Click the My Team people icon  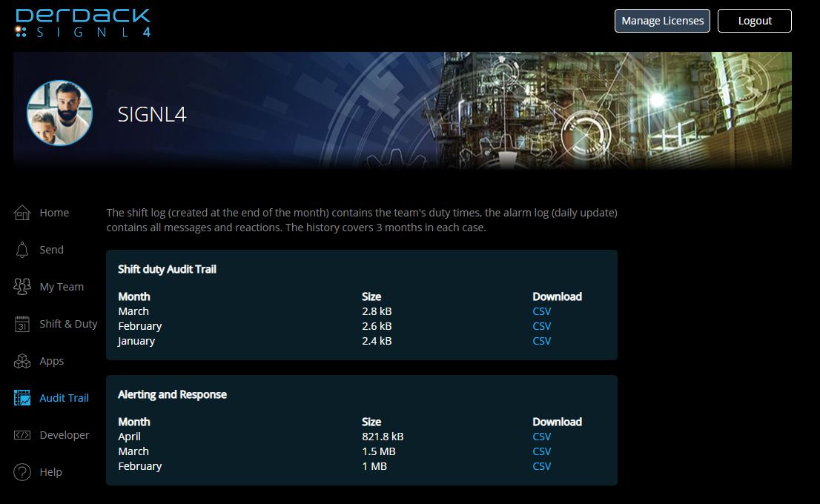pyautogui.click(x=22, y=287)
